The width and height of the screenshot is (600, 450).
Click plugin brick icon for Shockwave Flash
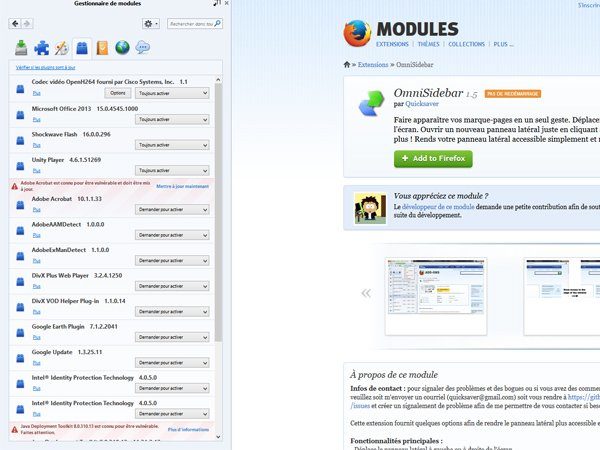pos(20,140)
